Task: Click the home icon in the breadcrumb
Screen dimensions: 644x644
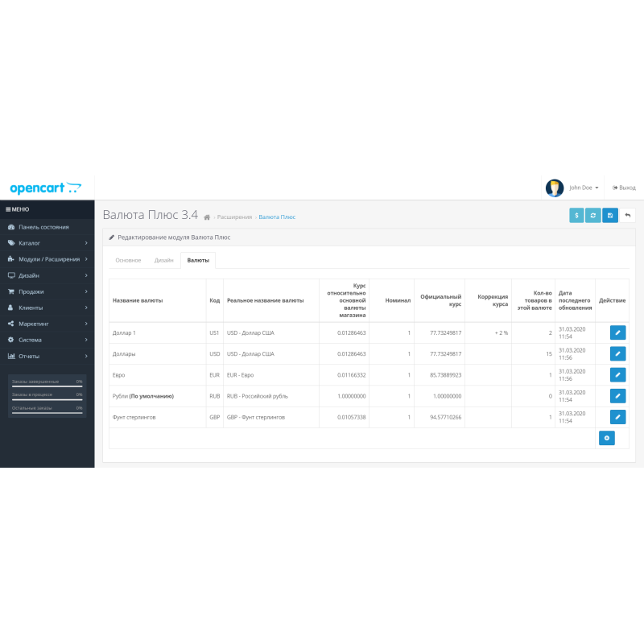Action: (x=207, y=217)
